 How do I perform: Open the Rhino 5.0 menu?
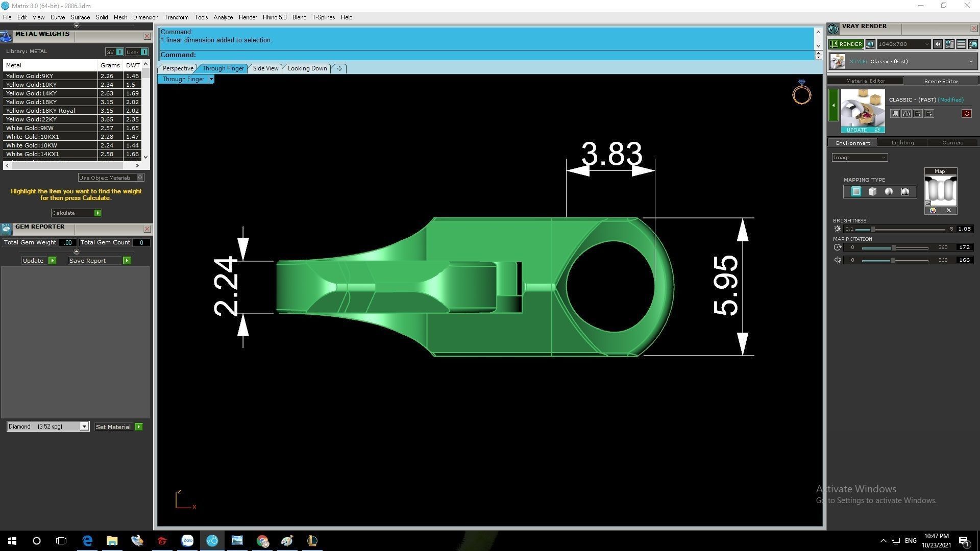coord(275,17)
